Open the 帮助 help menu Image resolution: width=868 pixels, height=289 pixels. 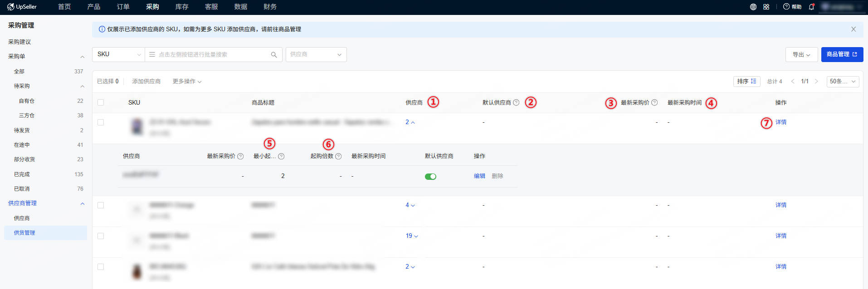point(792,7)
